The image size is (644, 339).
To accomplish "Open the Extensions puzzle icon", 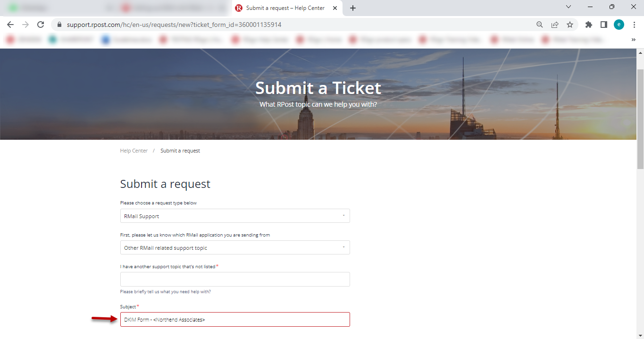I will point(588,25).
